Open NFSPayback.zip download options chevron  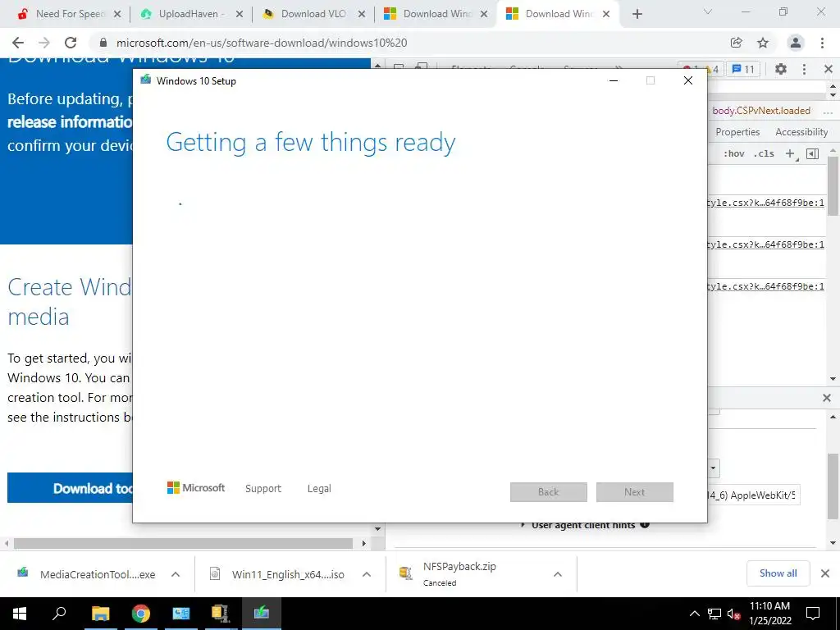coord(558,574)
